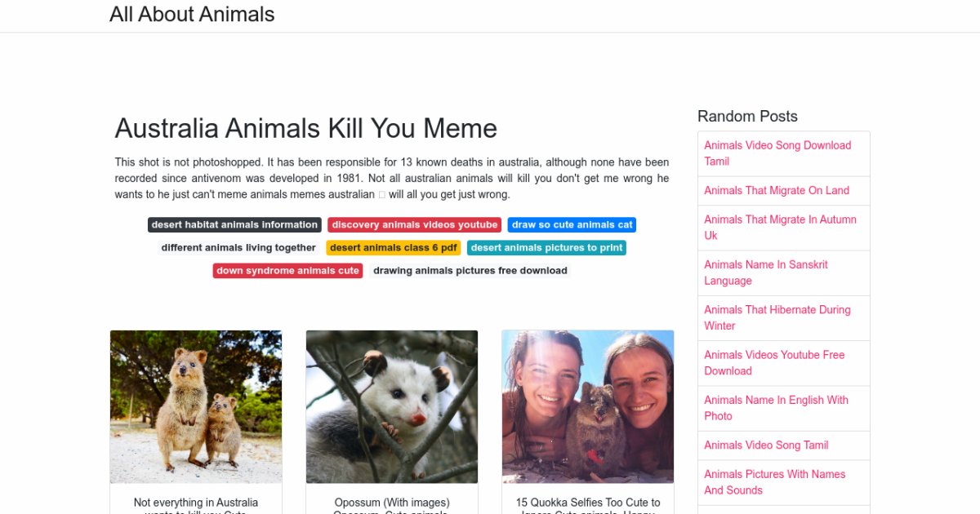The height and width of the screenshot is (514, 980).
Task: Click 'Animals That Migrate On Land' link
Action: click(x=777, y=190)
